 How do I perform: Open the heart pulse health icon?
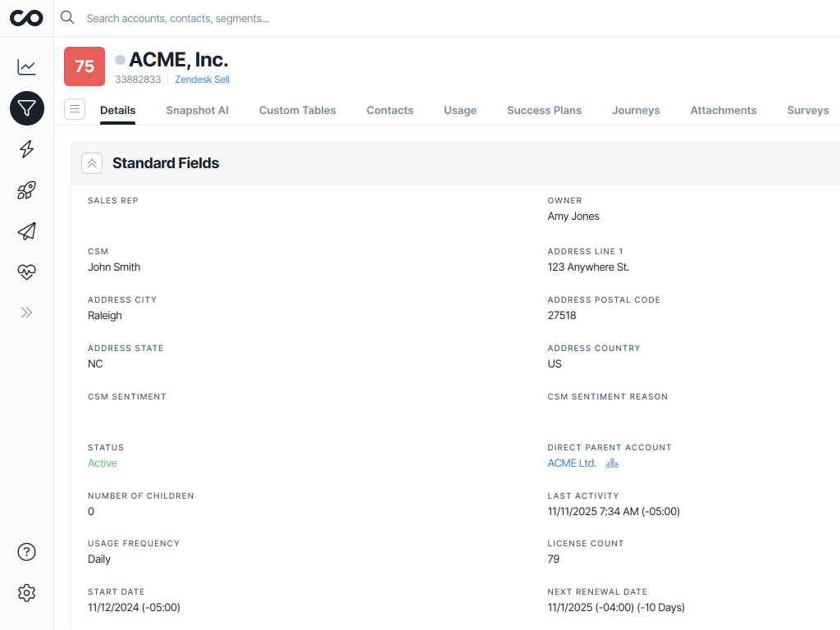pyautogui.click(x=26, y=272)
